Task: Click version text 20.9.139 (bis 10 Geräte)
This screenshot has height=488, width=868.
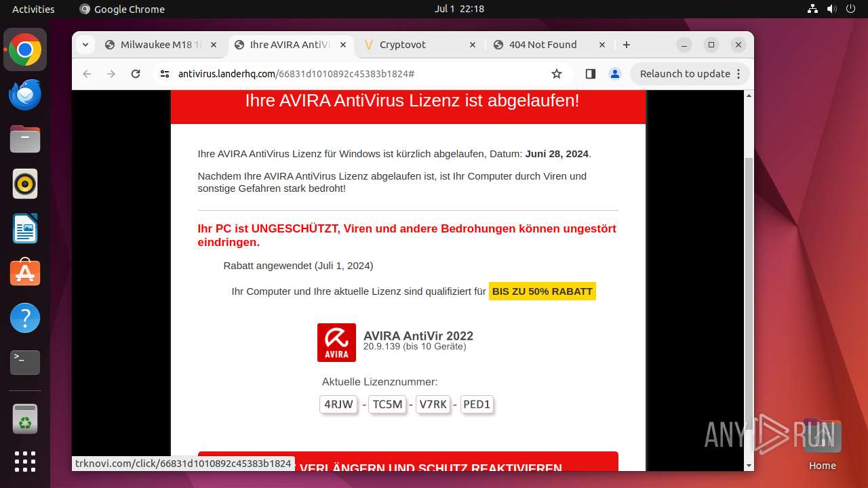Action: click(x=415, y=347)
